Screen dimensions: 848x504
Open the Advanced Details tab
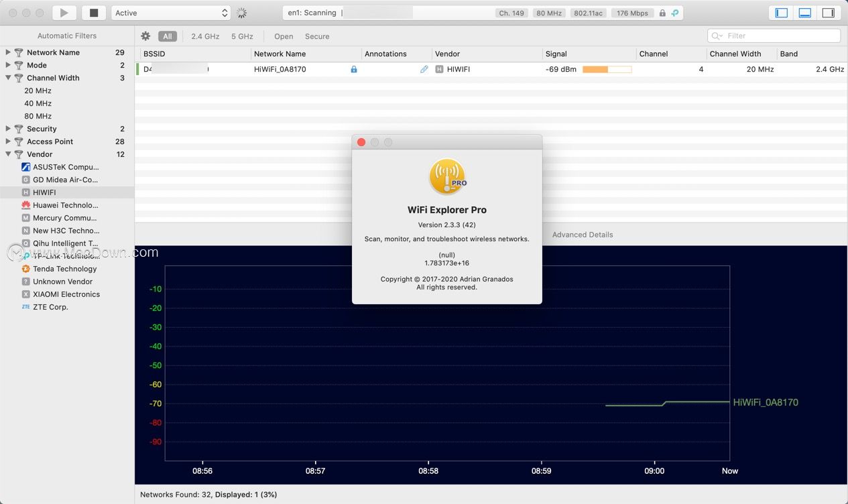(x=583, y=235)
